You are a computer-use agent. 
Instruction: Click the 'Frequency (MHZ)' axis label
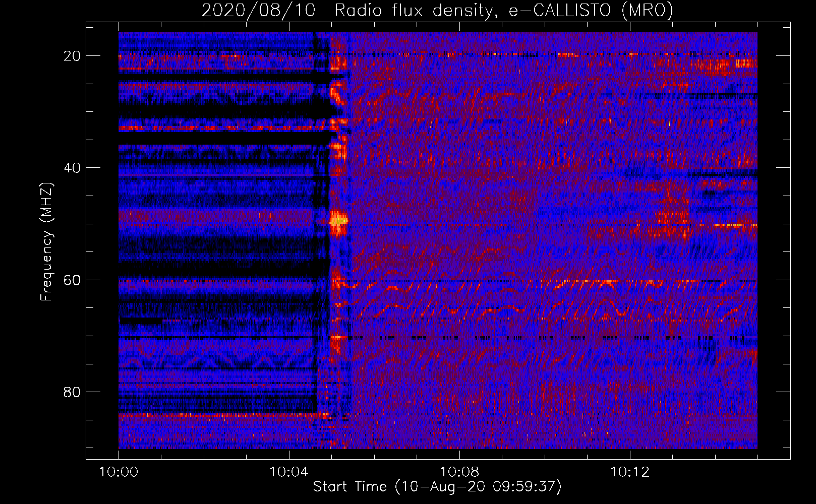46,242
